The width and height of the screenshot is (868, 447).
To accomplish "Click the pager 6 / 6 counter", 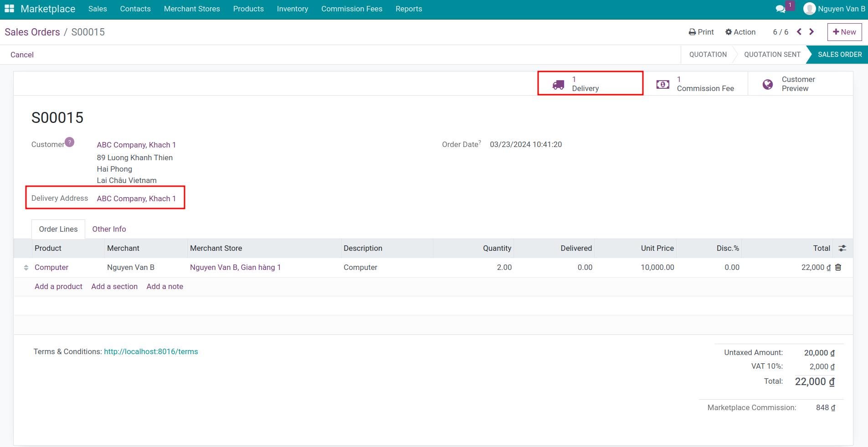I will [x=781, y=32].
